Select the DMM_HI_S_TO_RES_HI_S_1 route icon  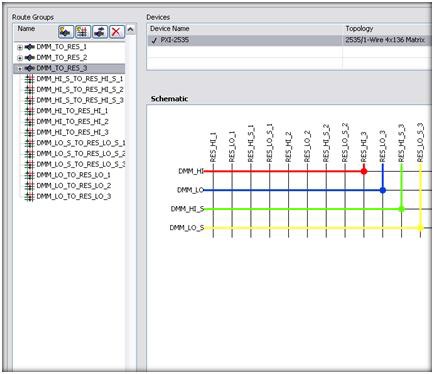30,79
